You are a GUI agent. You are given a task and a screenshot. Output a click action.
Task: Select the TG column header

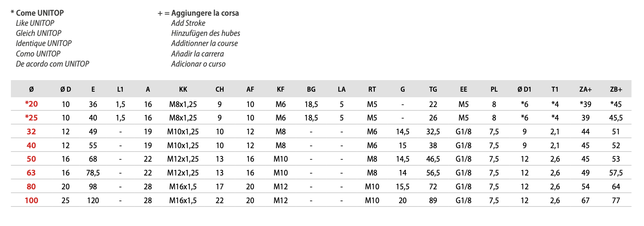[433, 89]
